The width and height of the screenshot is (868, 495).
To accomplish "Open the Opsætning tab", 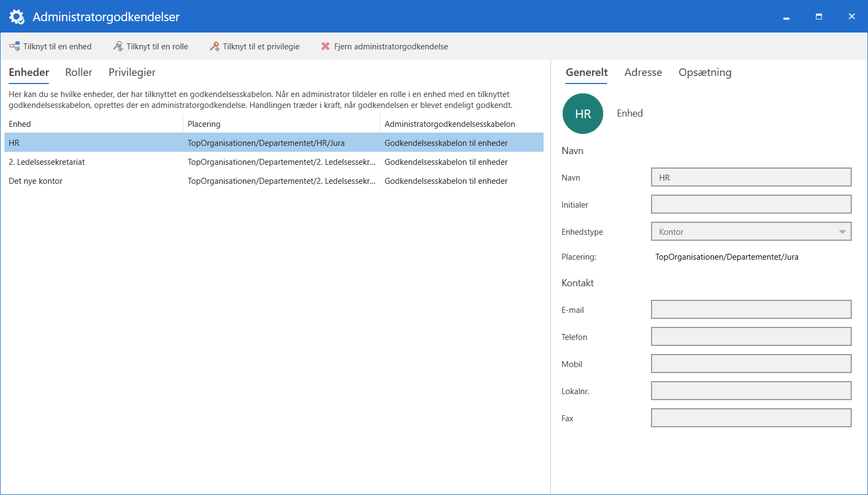I will tap(705, 73).
